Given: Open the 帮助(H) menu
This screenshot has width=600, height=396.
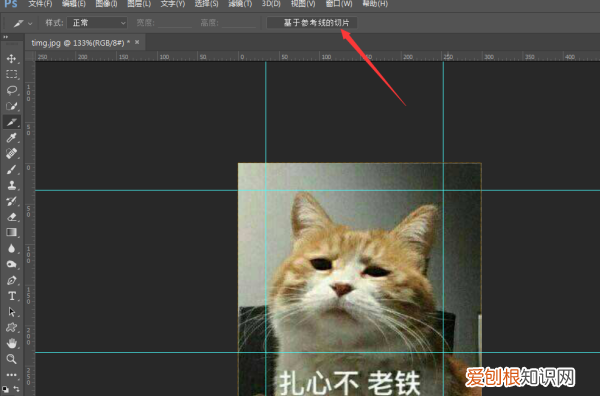Looking at the screenshot, I should [x=375, y=4].
